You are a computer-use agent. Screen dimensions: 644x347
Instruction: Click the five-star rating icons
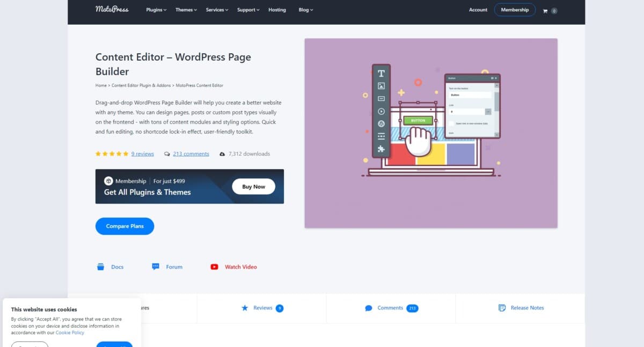[112, 154]
